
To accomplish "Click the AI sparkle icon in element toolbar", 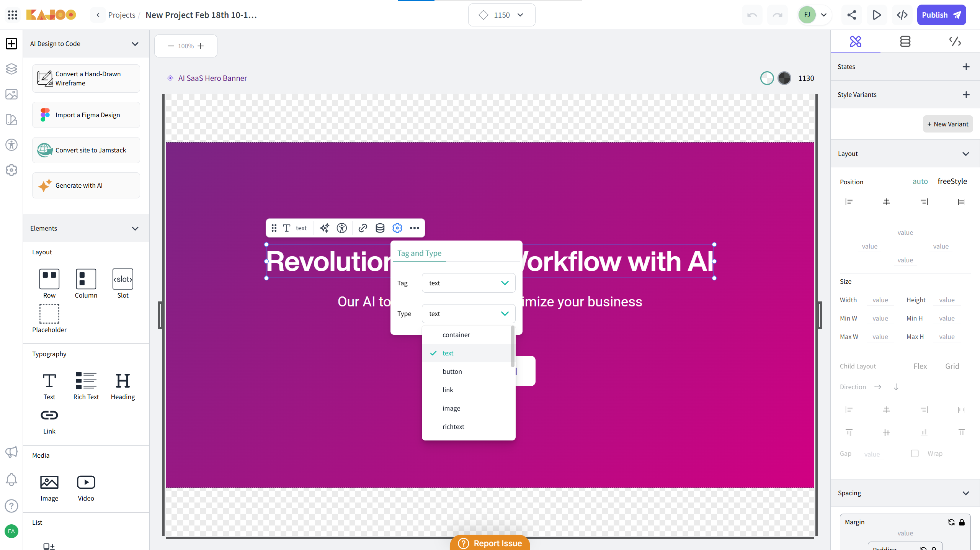I will [x=324, y=228].
